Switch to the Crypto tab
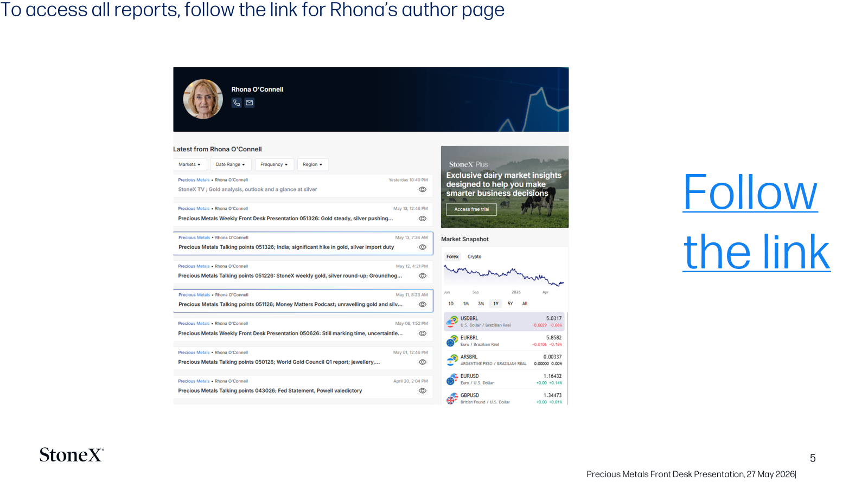Screen dimensions: 868x488 (474, 257)
